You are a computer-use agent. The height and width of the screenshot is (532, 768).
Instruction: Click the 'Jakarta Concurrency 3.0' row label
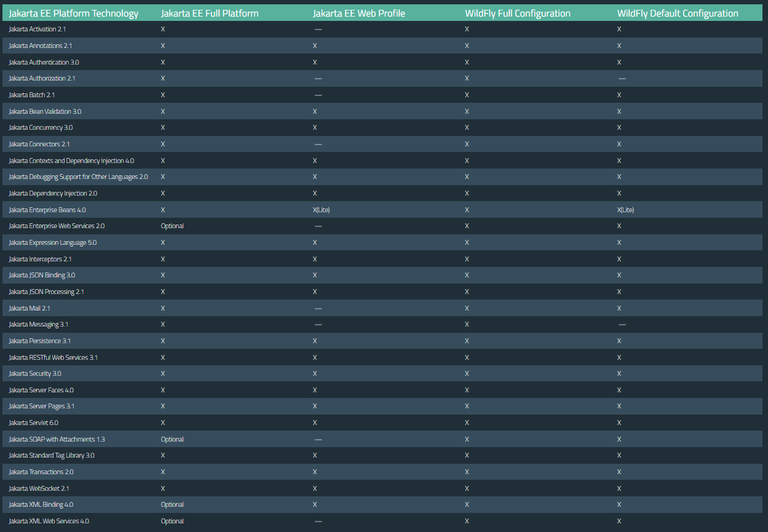(41, 128)
